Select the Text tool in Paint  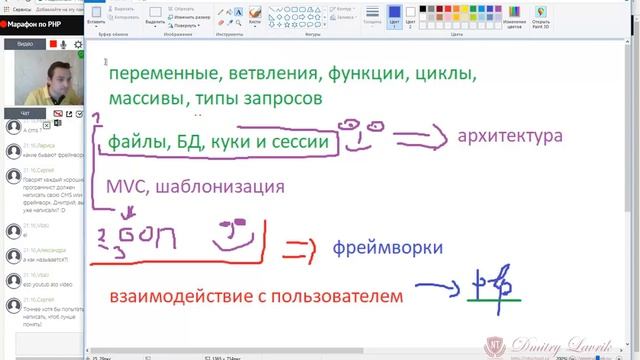[x=239, y=12]
